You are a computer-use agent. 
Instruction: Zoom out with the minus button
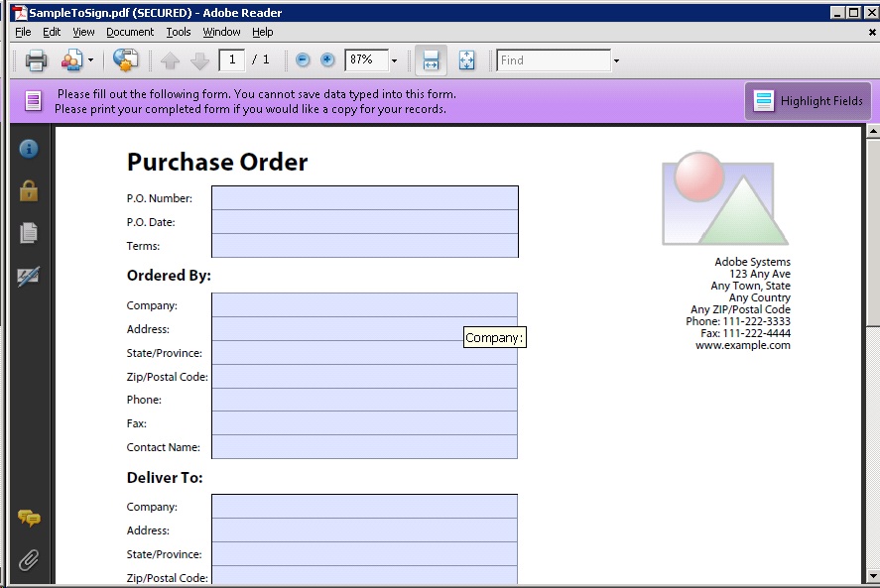(x=303, y=60)
